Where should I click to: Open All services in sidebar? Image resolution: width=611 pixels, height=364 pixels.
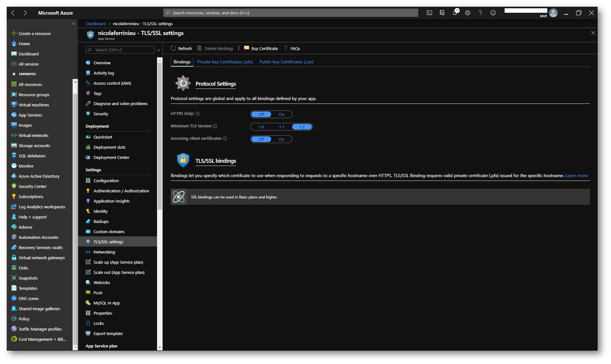pyautogui.click(x=29, y=64)
